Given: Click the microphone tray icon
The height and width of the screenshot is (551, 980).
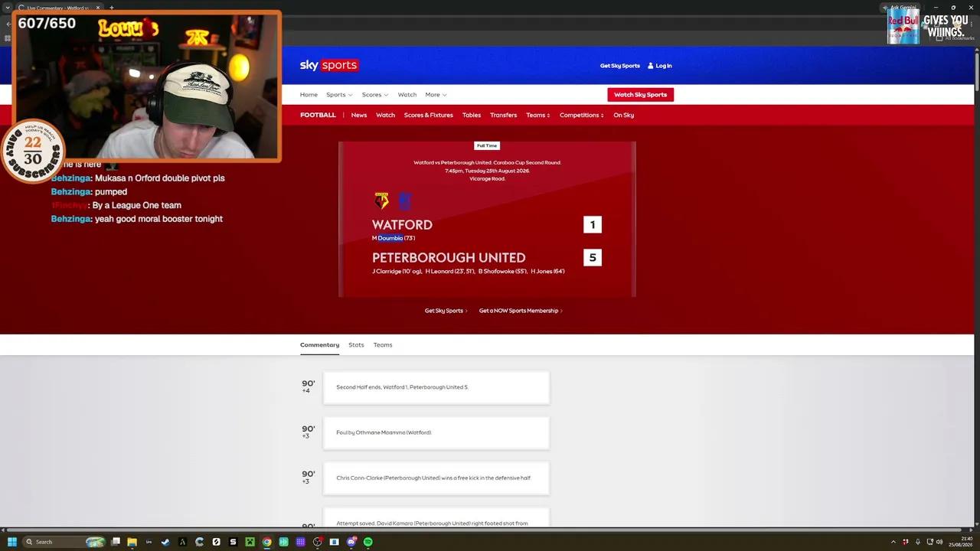Looking at the screenshot, I should pos(917,543).
